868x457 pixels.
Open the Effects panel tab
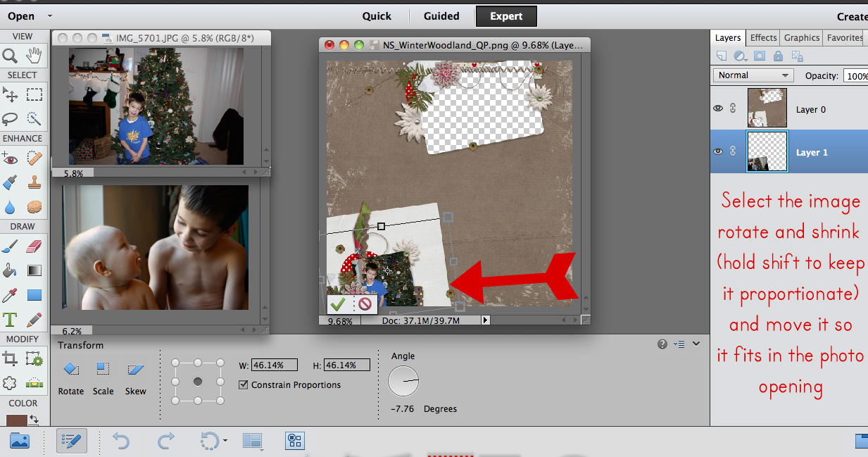pos(763,38)
